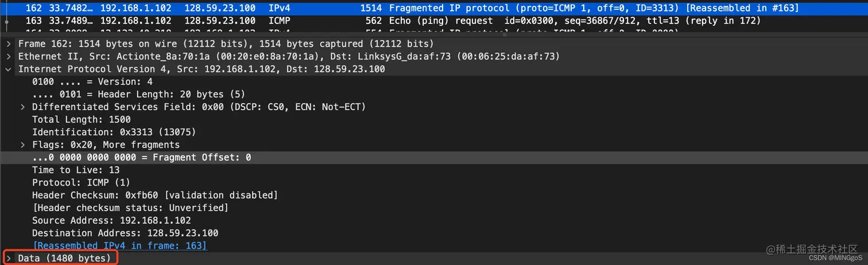The image size is (868, 265).
Task: Select the Version: 4 field
Action: point(92,81)
